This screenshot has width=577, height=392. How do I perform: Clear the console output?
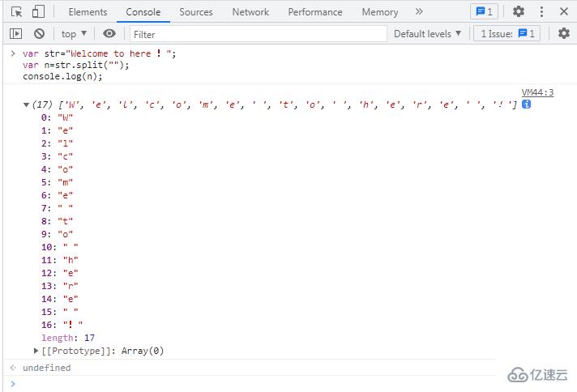point(39,33)
